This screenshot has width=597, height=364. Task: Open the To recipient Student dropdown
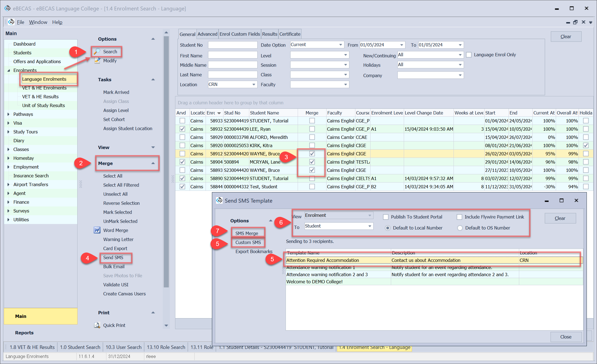(370, 226)
